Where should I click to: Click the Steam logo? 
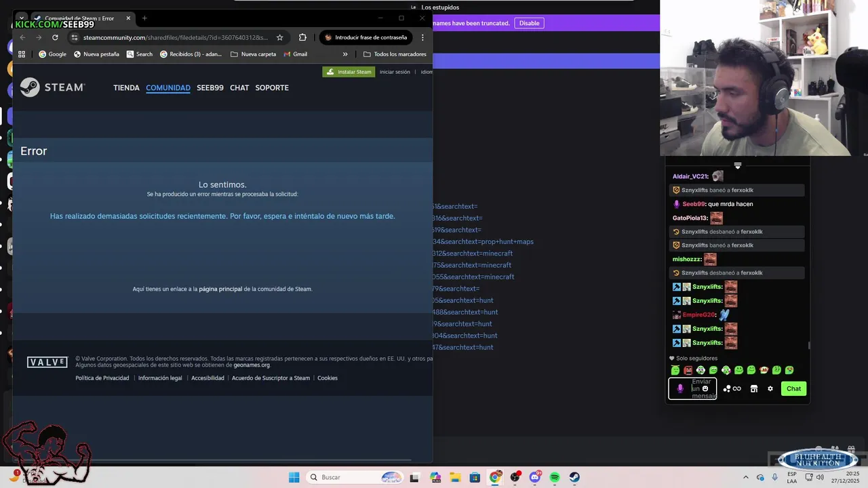coord(52,87)
